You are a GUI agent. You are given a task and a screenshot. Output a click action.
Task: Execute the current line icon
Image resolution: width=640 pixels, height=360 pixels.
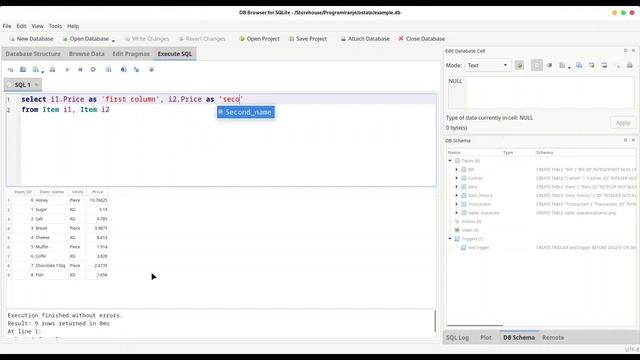click(80, 70)
